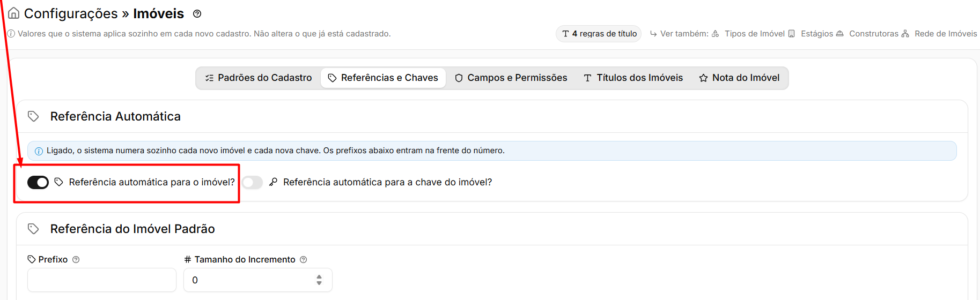980x300 pixels.
Task: Go to Títulos dos Imóveis tab
Action: (633, 78)
